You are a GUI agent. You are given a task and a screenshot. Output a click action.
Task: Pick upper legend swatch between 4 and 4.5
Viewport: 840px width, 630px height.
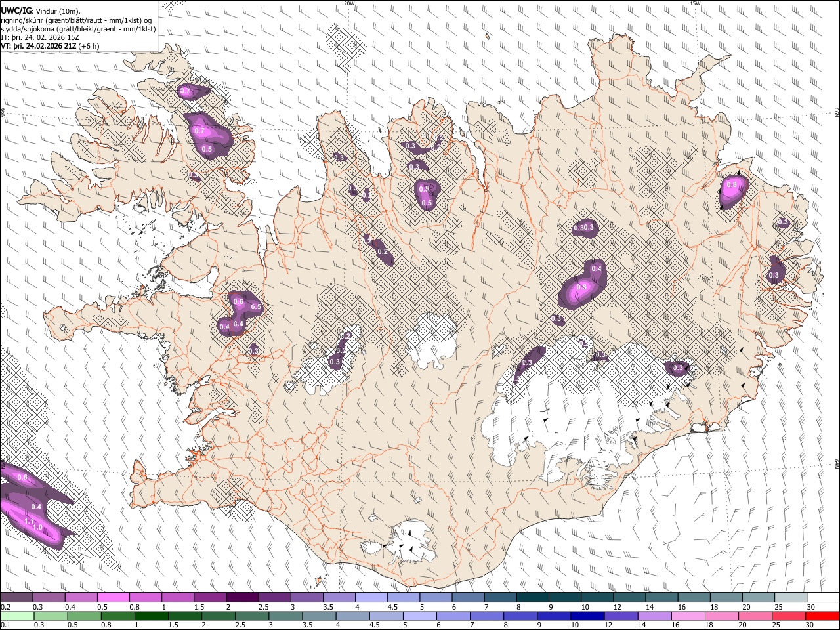coord(371,597)
